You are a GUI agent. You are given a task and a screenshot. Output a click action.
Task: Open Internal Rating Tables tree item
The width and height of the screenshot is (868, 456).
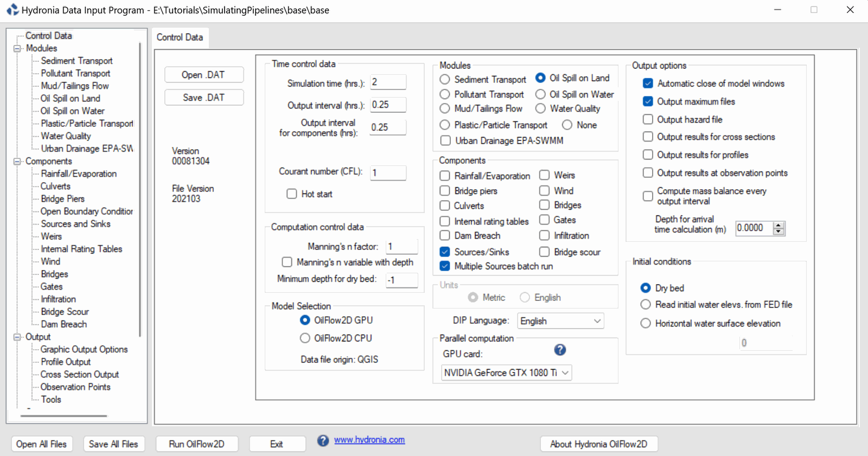click(81, 248)
